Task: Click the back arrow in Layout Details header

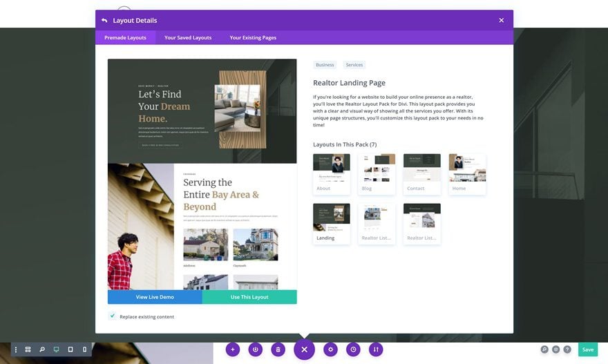Action: [x=104, y=21]
